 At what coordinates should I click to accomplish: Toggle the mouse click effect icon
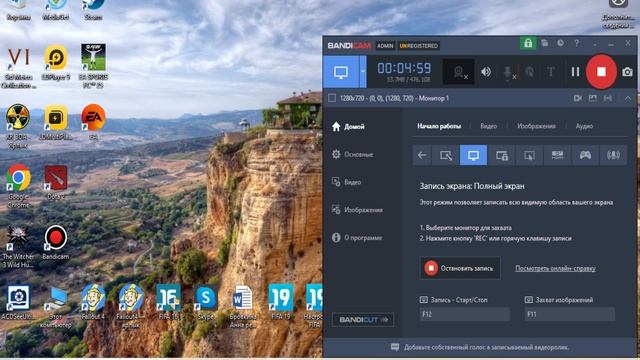pyautogui.click(x=529, y=72)
